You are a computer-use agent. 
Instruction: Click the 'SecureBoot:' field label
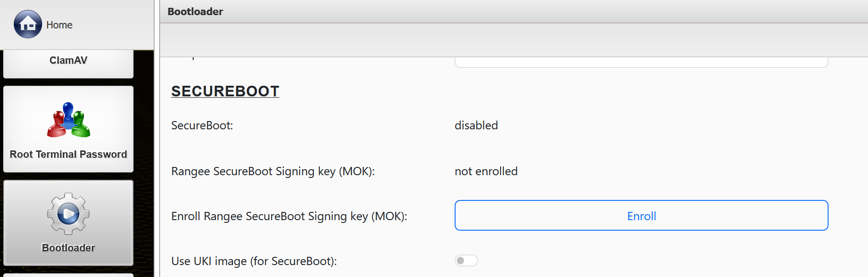[202, 125]
